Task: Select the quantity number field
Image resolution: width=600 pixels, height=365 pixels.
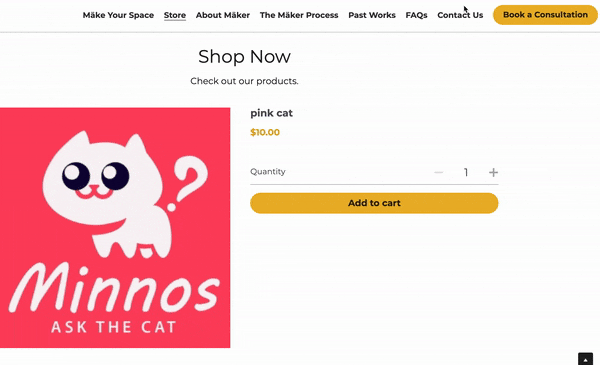Action: 466,173
